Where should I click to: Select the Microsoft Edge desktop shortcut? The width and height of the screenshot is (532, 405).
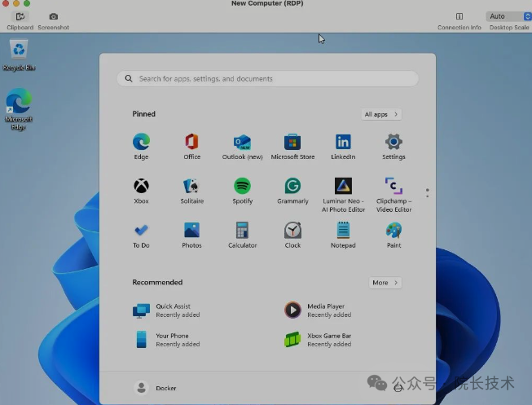point(19,108)
